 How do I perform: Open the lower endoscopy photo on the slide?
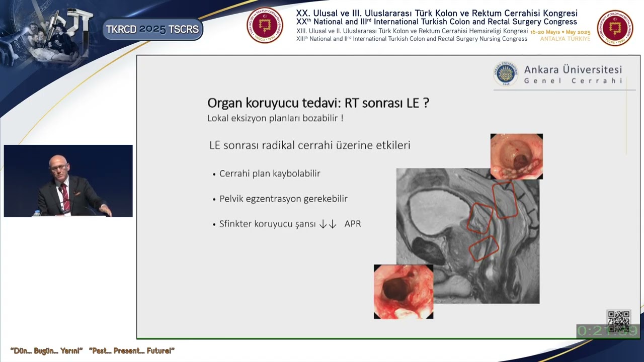pos(404,292)
